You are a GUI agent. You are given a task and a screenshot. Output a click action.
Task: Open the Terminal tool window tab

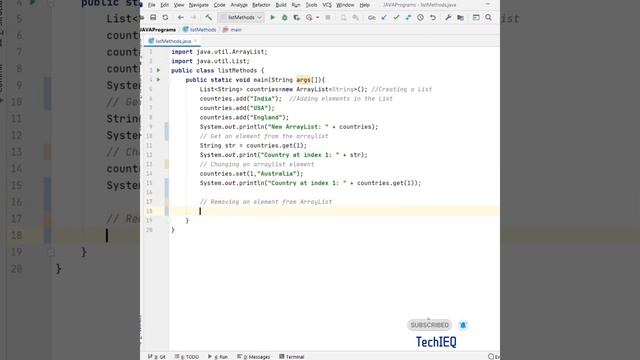(x=291, y=357)
